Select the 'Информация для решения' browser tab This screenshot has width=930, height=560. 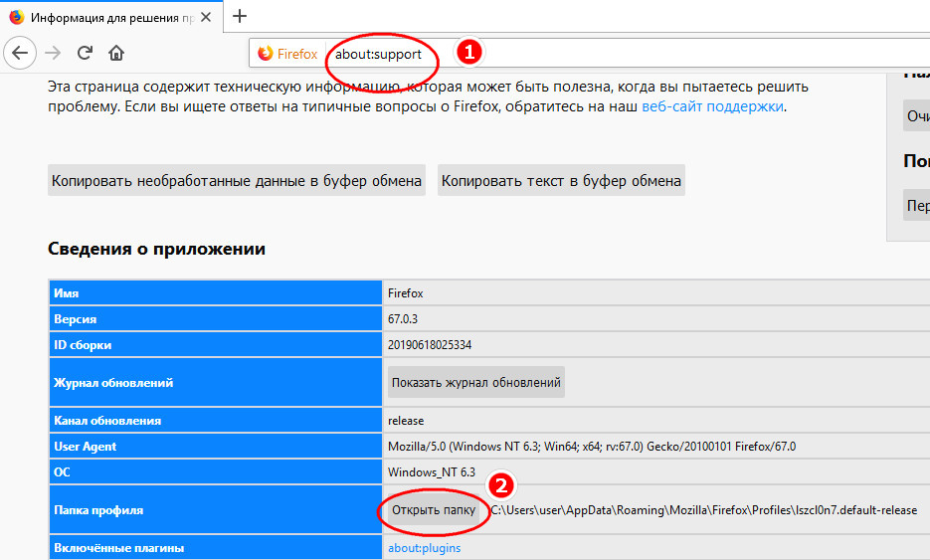pyautogui.click(x=111, y=17)
